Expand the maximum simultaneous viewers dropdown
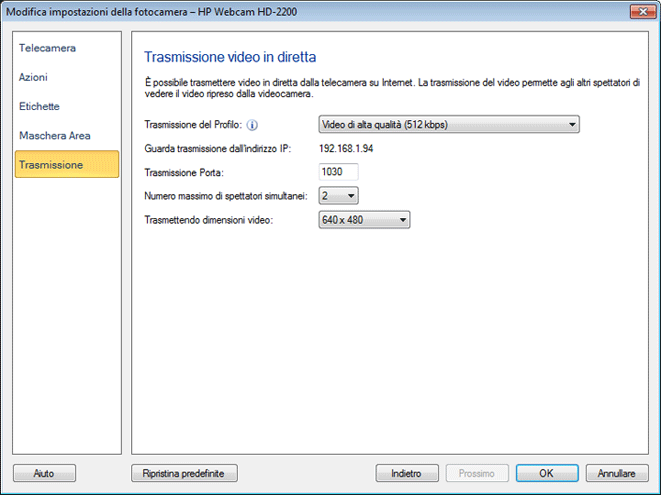 coord(338,196)
